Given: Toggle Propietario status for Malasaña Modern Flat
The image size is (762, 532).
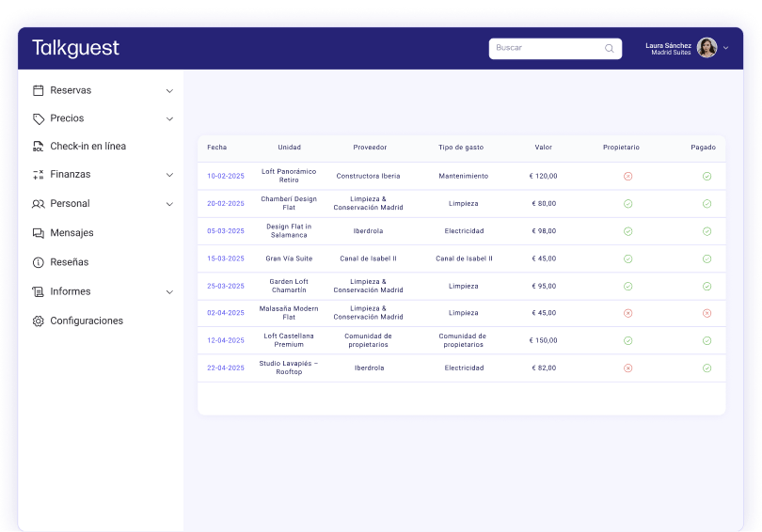Looking at the screenshot, I should 627,313.
